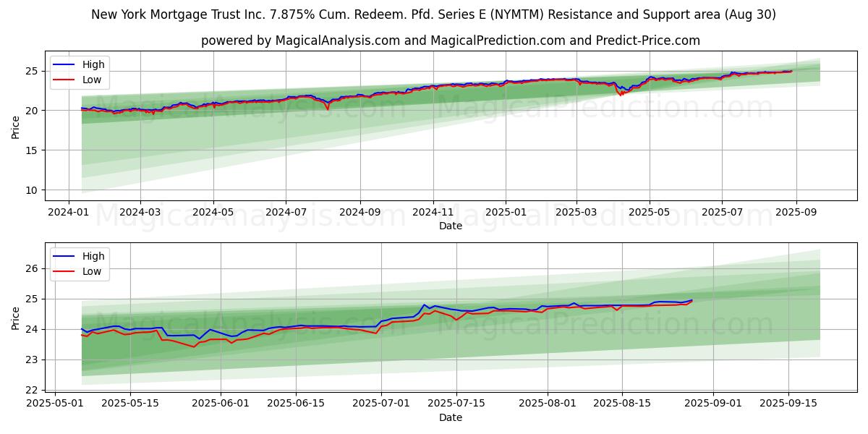Click the '2025-07' tick label
The width and height of the screenshot is (868, 434).
click(x=722, y=212)
